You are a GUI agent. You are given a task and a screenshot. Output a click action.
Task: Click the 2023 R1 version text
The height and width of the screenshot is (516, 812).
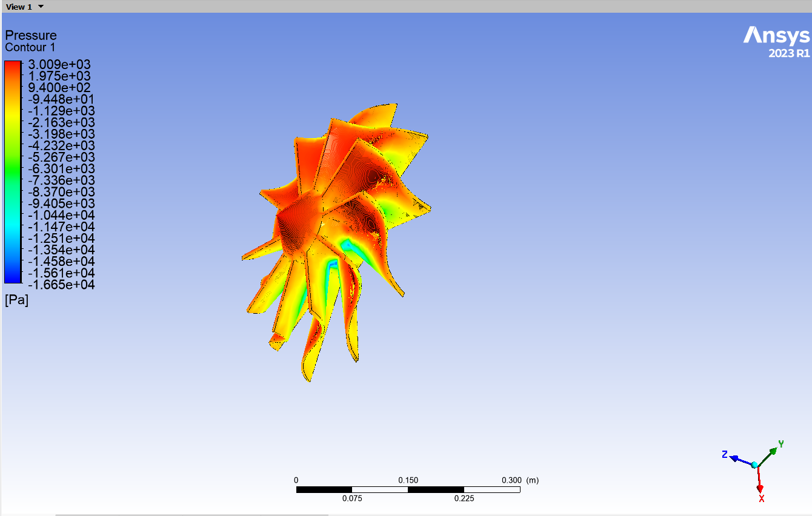click(789, 53)
